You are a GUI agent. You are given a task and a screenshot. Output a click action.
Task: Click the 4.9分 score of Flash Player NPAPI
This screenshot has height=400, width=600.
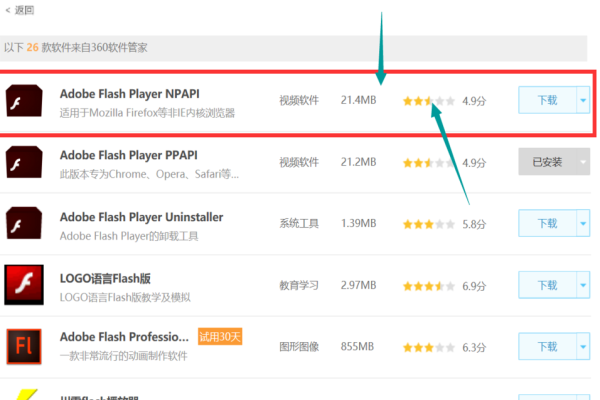[x=474, y=101]
